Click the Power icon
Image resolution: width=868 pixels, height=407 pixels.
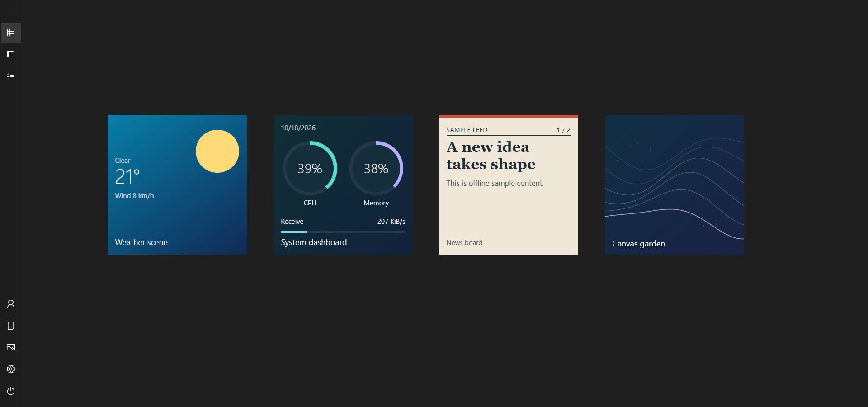11,391
